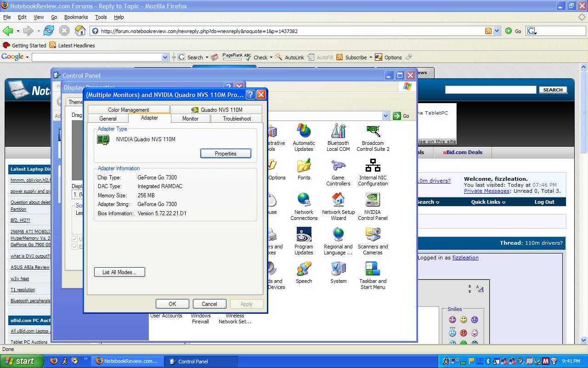The width and height of the screenshot is (588, 368).
Task: Launch Network Setup Wizard icon
Action: point(338,207)
